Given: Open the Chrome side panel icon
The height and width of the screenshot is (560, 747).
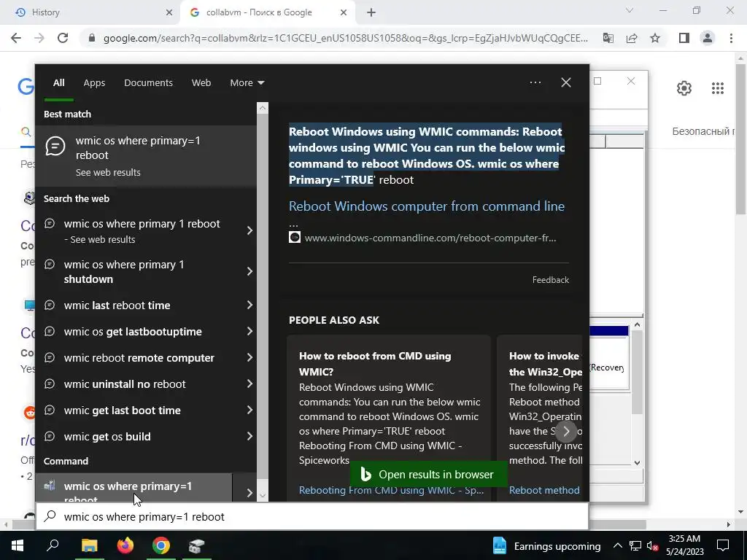Looking at the screenshot, I should tap(684, 38).
